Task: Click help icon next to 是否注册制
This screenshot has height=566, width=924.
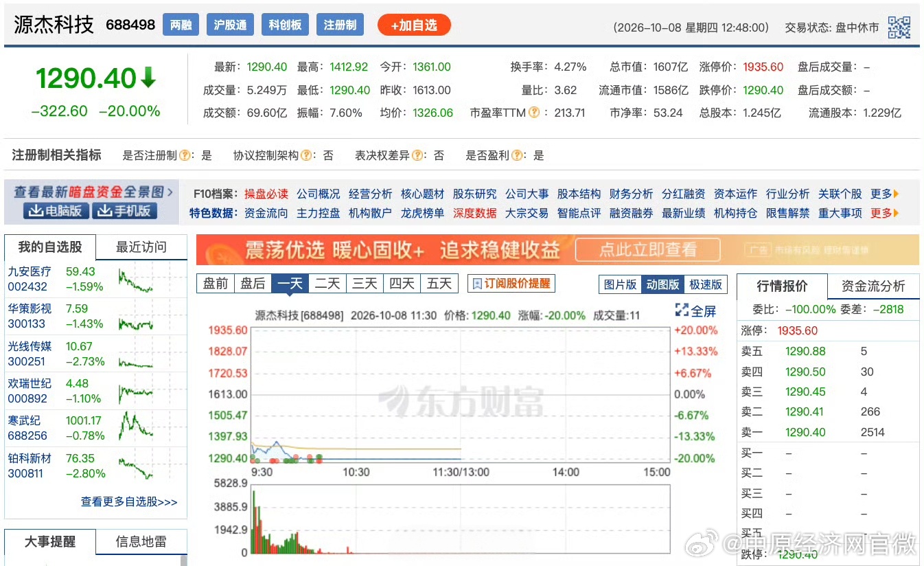Action: [185, 156]
